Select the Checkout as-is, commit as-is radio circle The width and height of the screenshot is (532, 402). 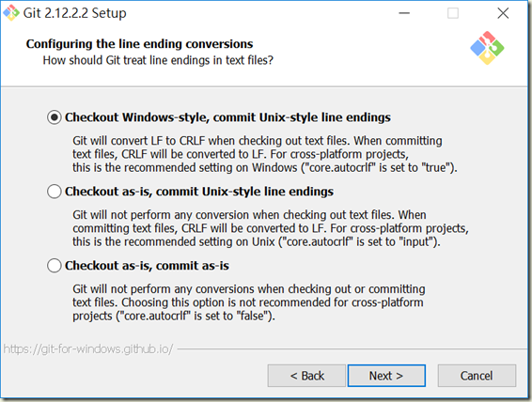55,266
